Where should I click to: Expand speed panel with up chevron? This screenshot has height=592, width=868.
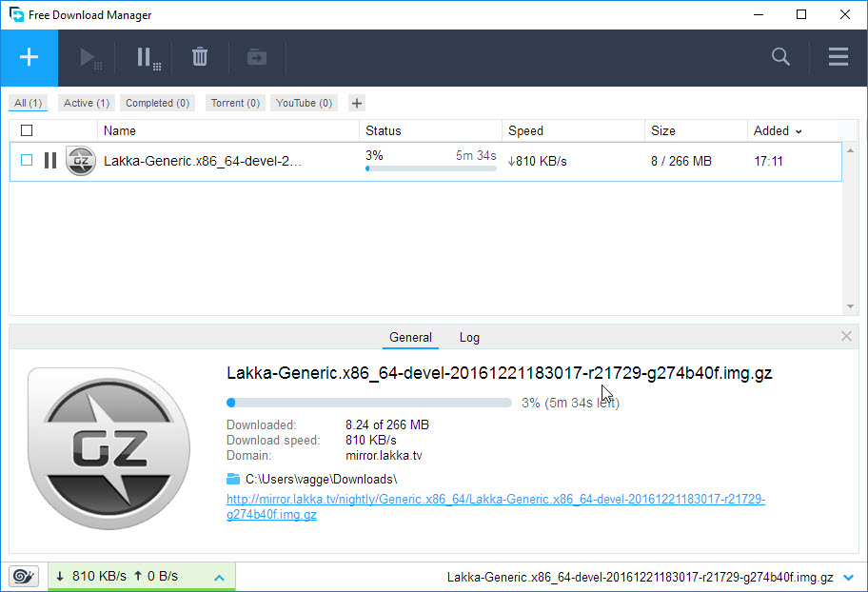click(219, 578)
